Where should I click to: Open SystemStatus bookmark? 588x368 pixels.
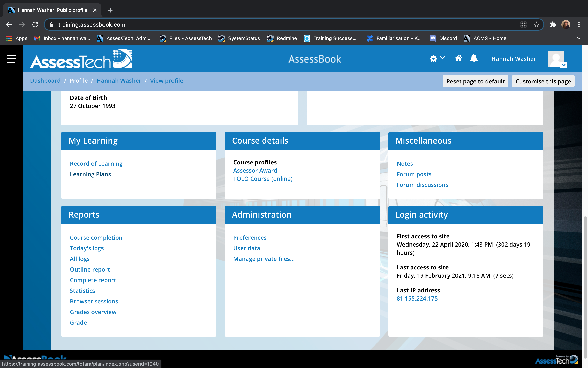pos(239,38)
